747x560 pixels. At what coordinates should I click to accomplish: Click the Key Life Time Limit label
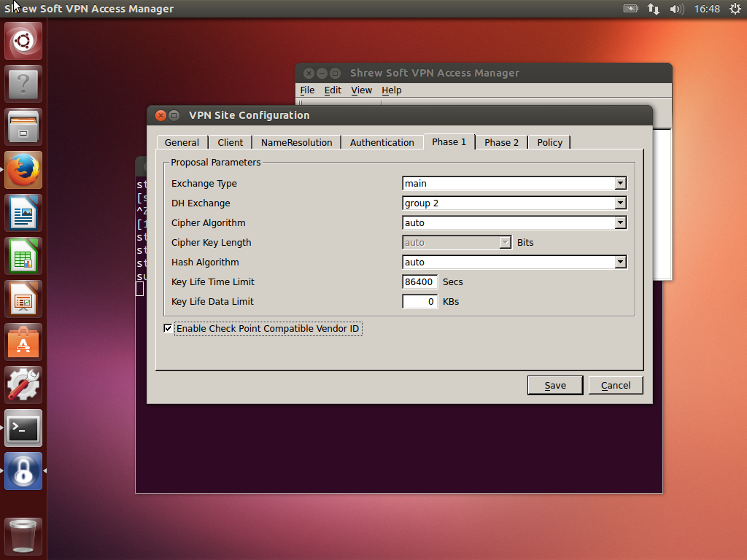[x=212, y=281]
